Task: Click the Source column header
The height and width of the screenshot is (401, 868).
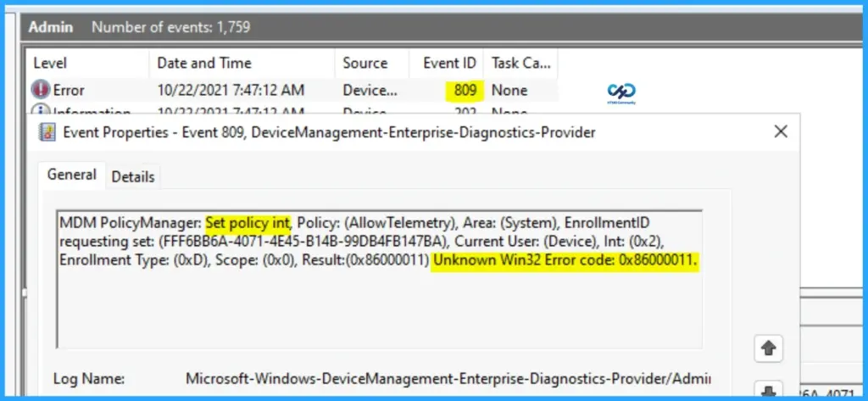Action: [372, 63]
